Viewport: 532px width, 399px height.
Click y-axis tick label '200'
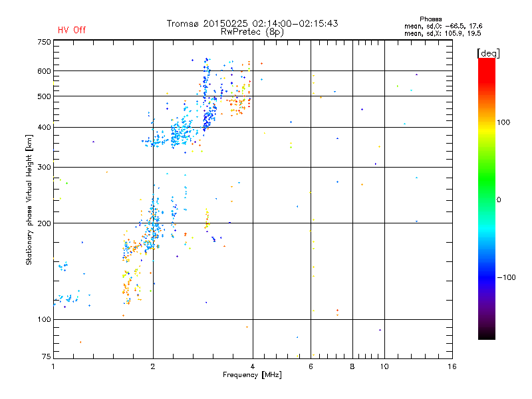click(44, 223)
